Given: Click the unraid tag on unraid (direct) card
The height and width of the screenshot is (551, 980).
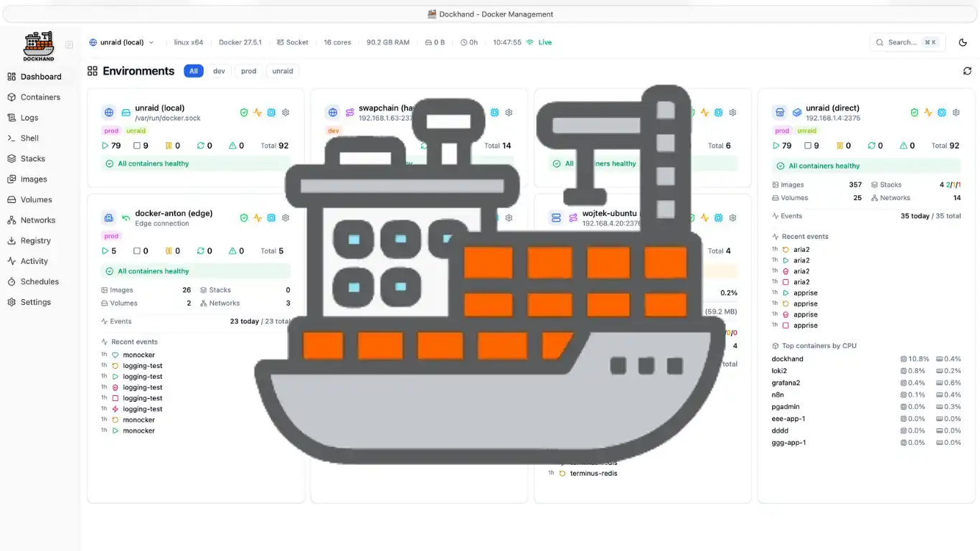Looking at the screenshot, I should tap(807, 131).
